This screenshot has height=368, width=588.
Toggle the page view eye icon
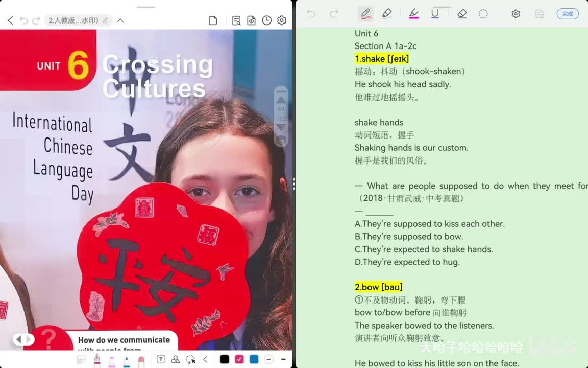251,20
